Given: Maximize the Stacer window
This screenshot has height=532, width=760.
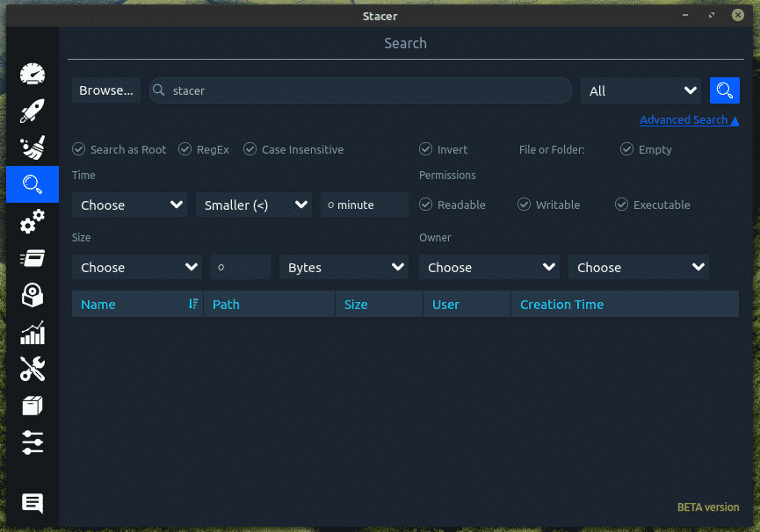Looking at the screenshot, I should [712, 15].
